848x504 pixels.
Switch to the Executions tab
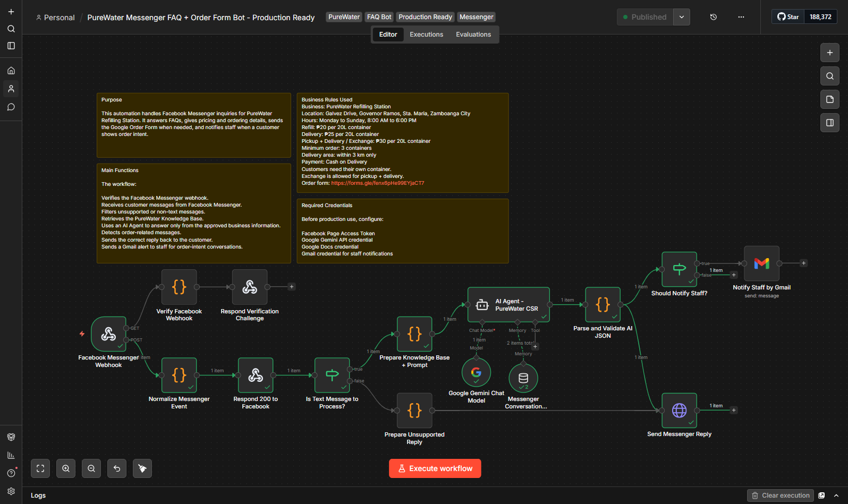coord(426,35)
